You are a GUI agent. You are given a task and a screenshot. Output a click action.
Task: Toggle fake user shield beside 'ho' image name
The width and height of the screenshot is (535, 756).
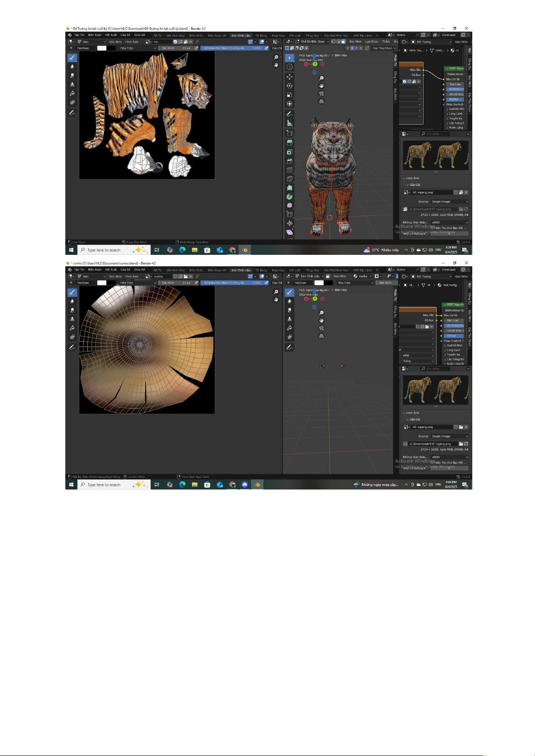(x=175, y=42)
